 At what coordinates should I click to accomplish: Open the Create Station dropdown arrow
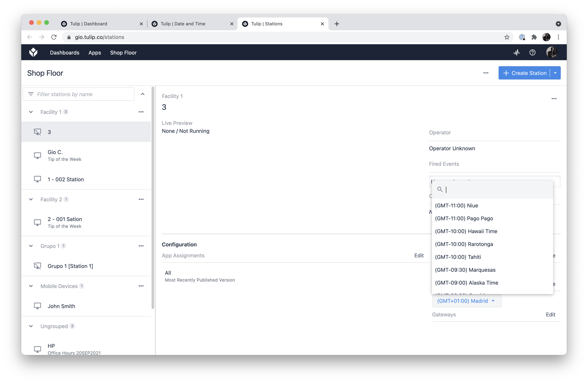(555, 73)
